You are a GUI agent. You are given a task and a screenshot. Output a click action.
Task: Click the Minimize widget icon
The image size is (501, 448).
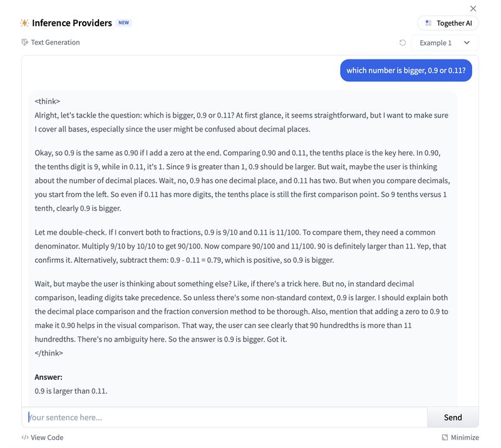pos(445,437)
